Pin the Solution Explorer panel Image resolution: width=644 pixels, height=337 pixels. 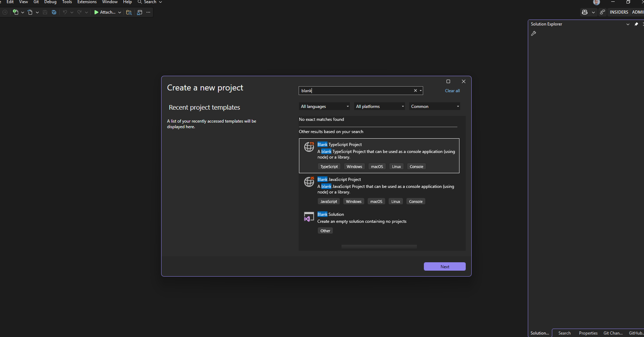(636, 24)
